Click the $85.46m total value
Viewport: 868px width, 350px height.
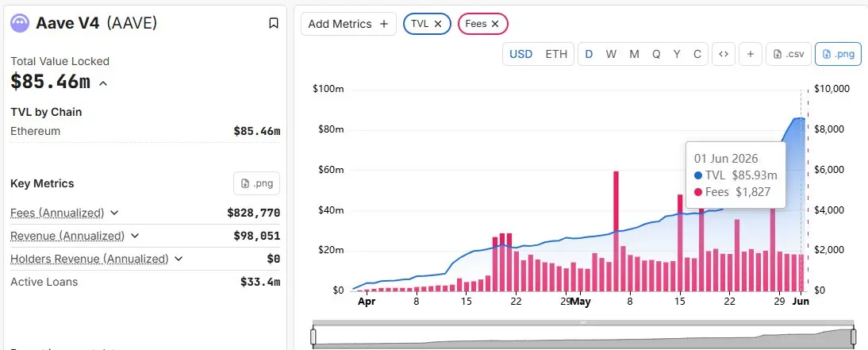[x=50, y=82]
